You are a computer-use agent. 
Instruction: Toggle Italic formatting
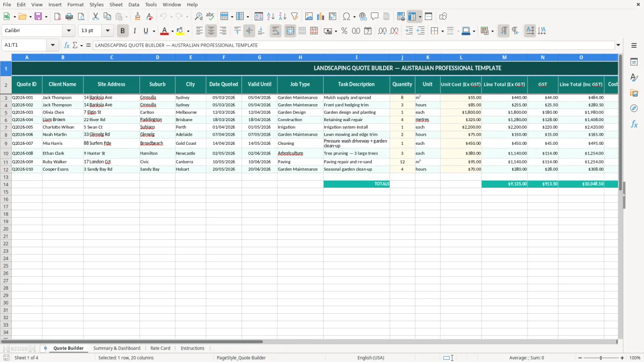pos(135,31)
